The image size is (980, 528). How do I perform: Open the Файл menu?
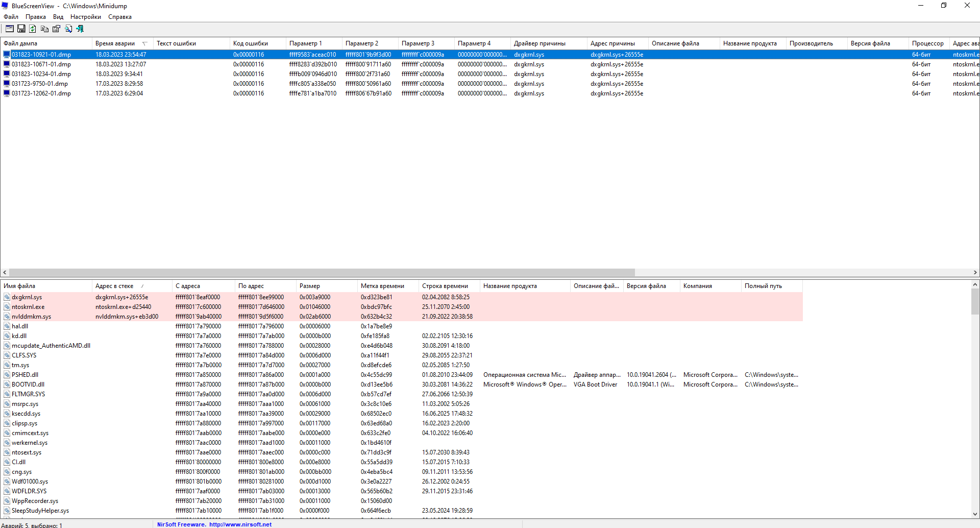[x=11, y=17]
